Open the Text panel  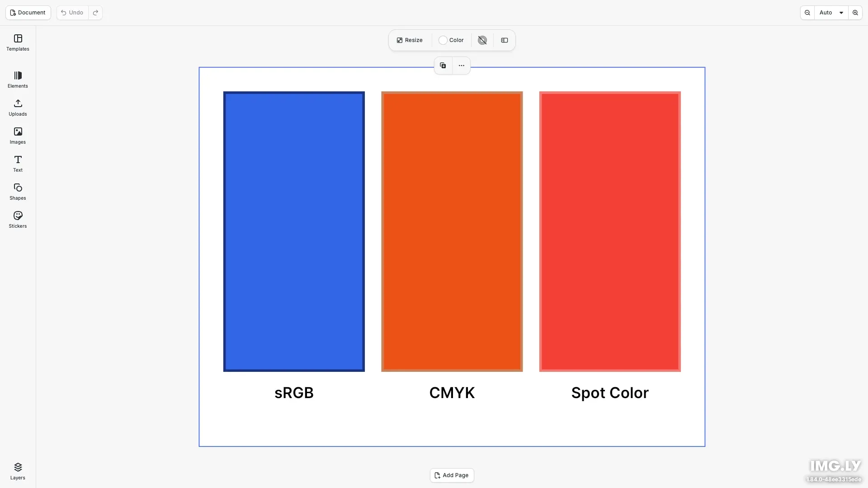click(x=18, y=164)
